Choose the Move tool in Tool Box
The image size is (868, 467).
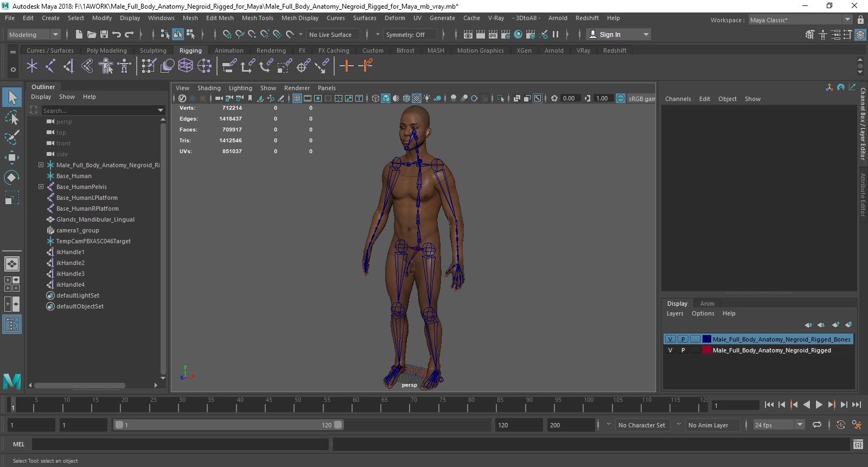click(x=12, y=157)
